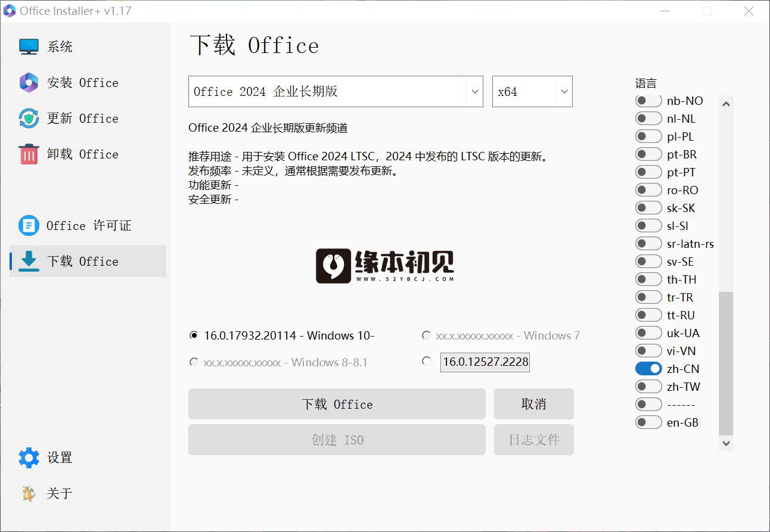Close the Office Installer+ window

[x=750, y=11]
